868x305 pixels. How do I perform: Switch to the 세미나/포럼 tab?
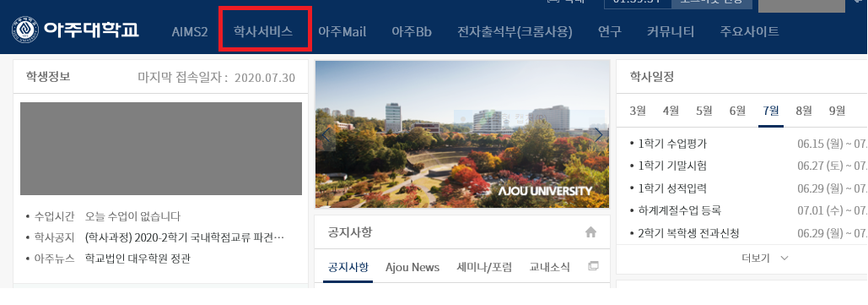click(x=484, y=267)
